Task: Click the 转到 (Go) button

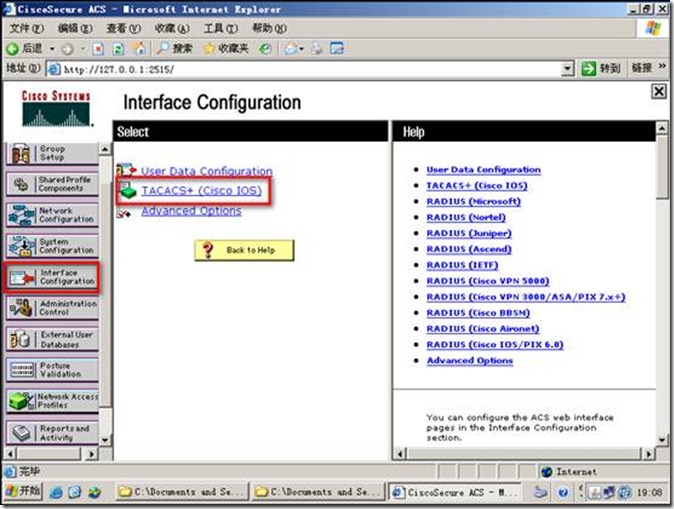Action: (601, 68)
